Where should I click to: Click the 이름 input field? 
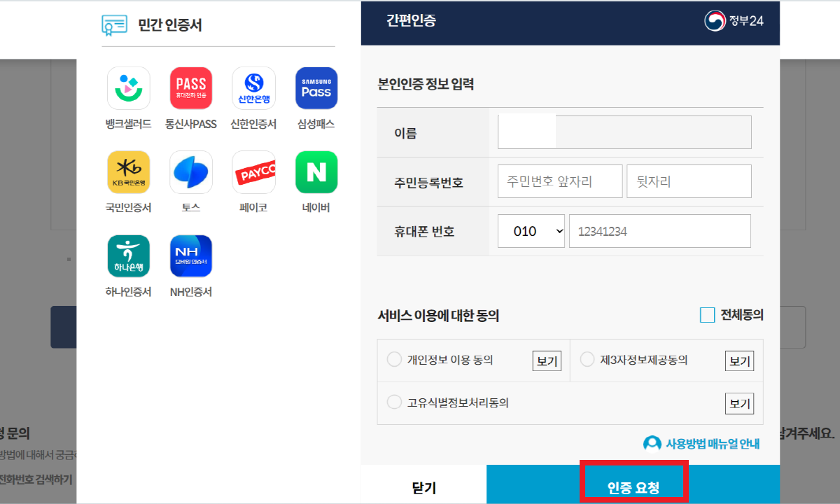[624, 132]
